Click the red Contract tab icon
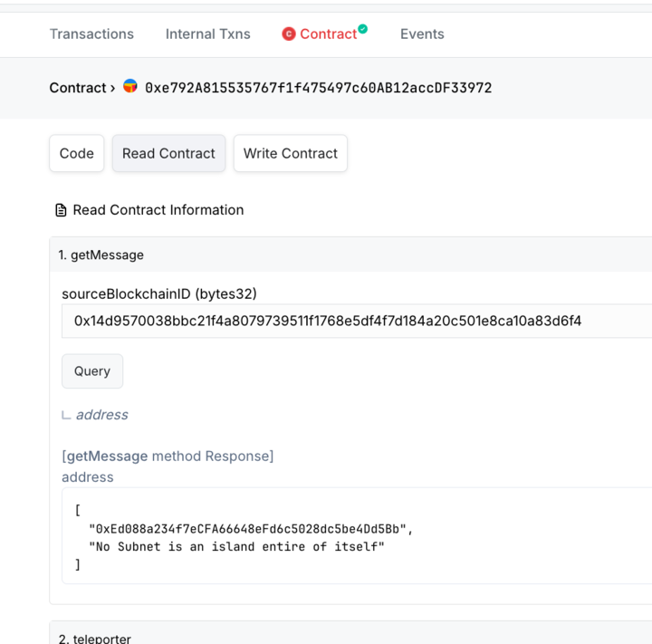Viewport: 652px width, 644px height. [289, 34]
